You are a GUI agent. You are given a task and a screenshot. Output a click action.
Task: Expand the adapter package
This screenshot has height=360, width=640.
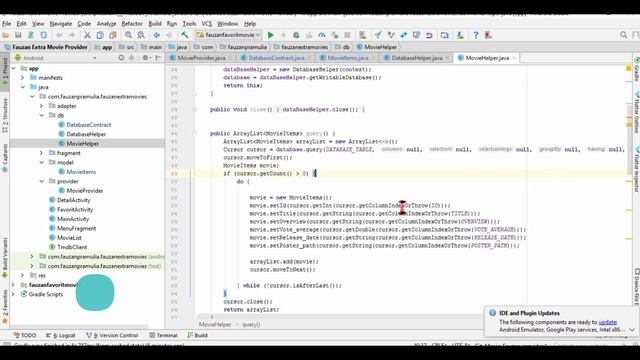click(x=41, y=106)
